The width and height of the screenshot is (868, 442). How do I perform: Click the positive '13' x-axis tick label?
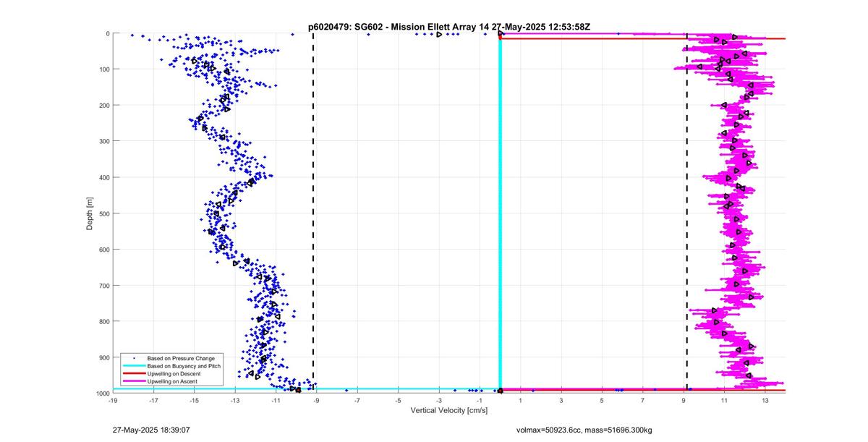coord(765,400)
